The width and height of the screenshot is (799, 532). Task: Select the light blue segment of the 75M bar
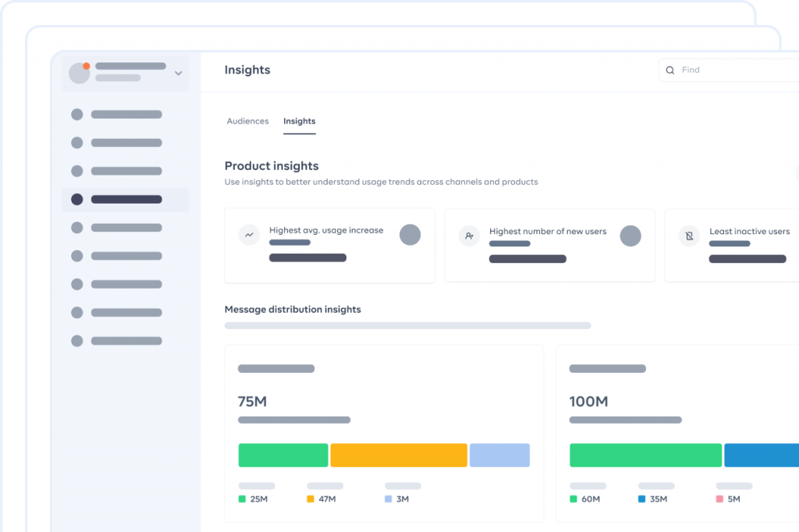coord(499,455)
